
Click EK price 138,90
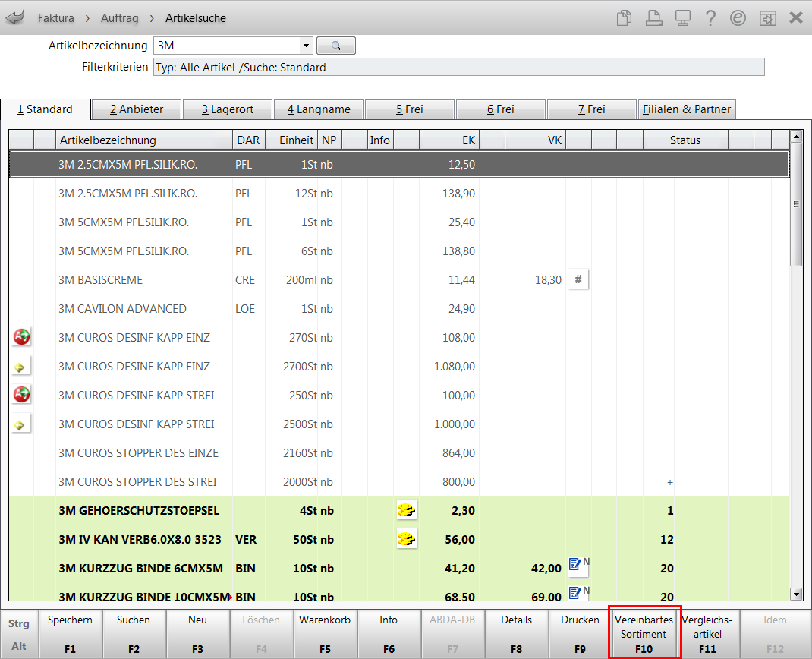coord(459,194)
